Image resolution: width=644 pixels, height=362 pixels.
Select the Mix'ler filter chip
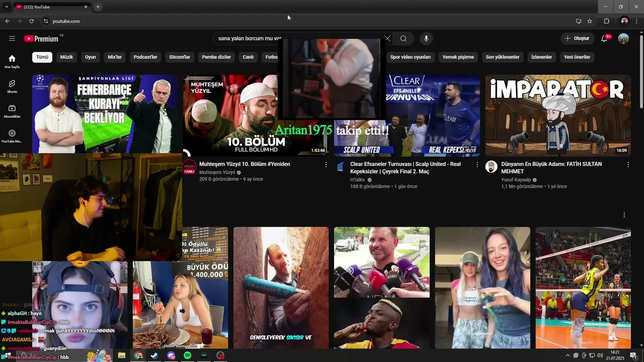pos(115,57)
